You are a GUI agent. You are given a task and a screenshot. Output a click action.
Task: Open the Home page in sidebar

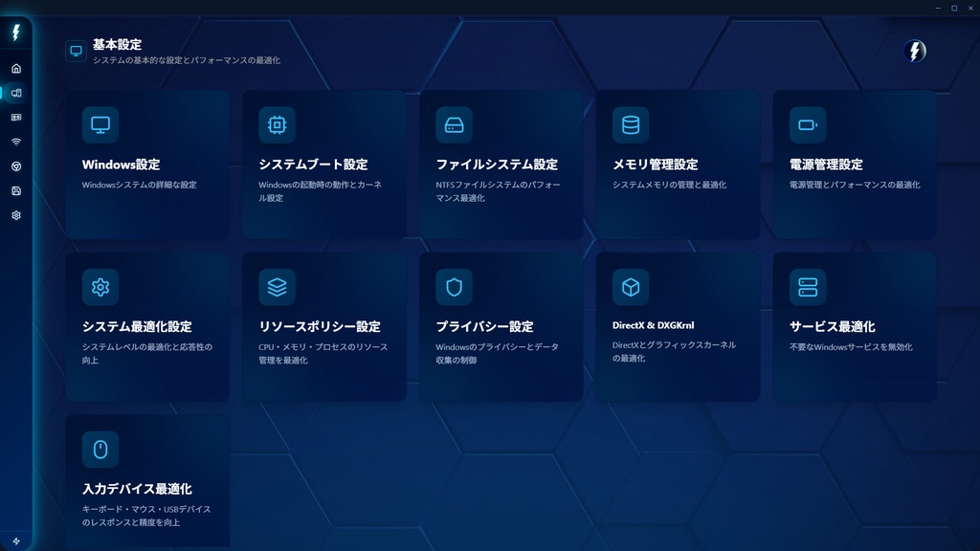[x=16, y=69]
